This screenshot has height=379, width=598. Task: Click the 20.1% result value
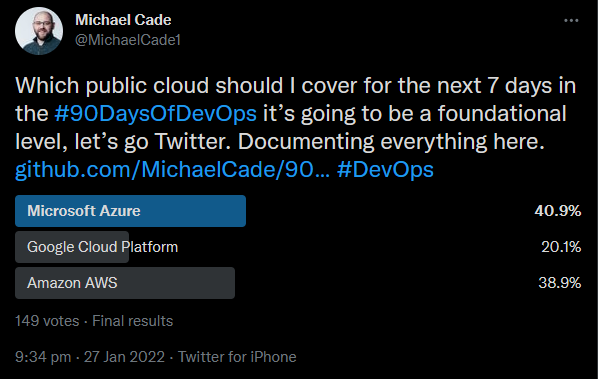pyautogui.click(x=561, y=247)
